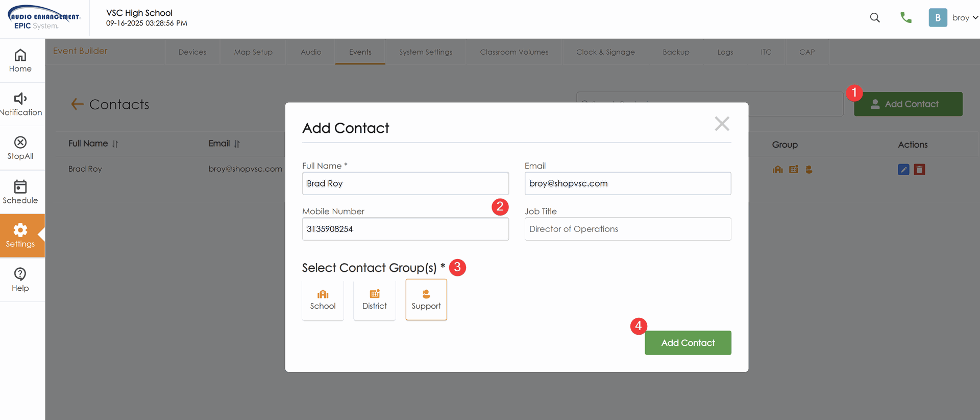Viewport: 980px width, 420px height.
Task: Sort contacts by Email column
Action: 237,144
